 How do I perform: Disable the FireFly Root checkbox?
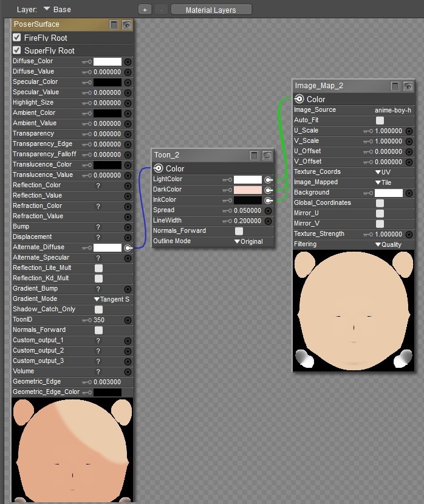17,38
